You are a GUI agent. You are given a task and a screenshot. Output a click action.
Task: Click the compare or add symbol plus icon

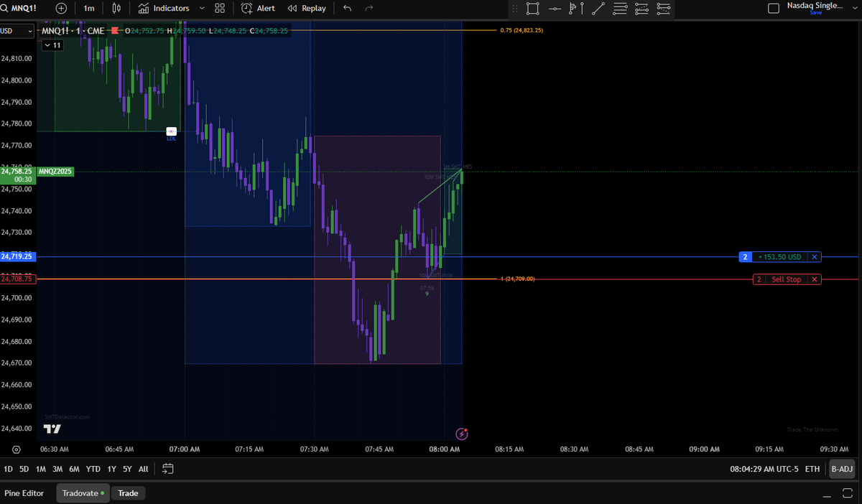click(61, 8)
